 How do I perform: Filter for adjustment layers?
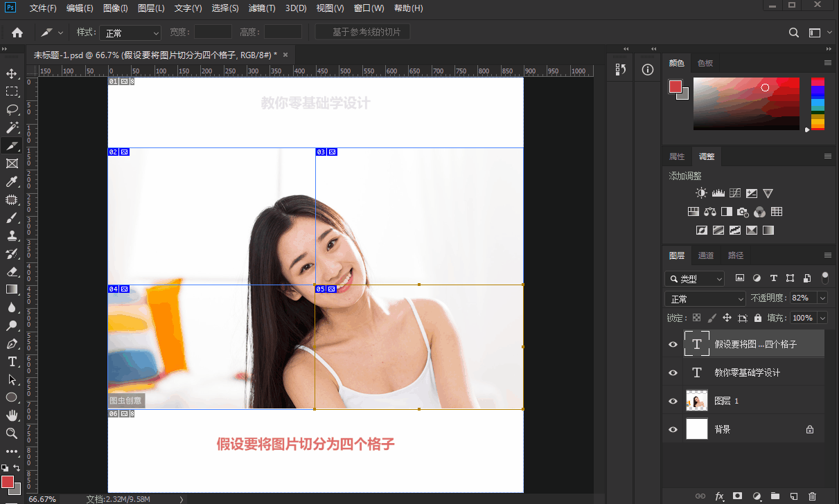(757, 278)
